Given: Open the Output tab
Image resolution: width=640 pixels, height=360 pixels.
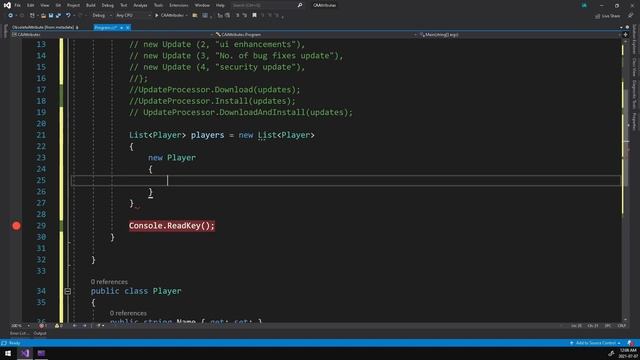Looking at the screenshot, I should pos(40,333).
